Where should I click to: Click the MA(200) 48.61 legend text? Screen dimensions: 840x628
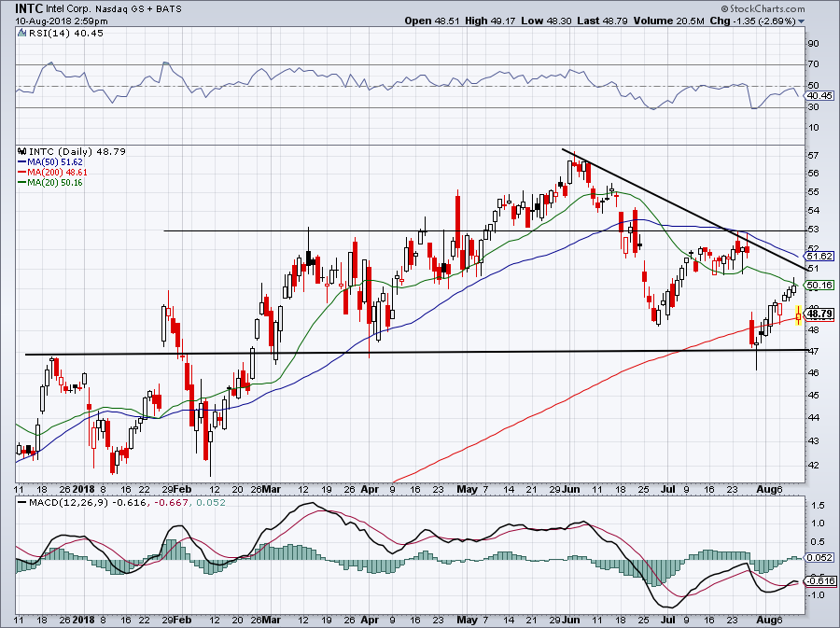point(58,173)
